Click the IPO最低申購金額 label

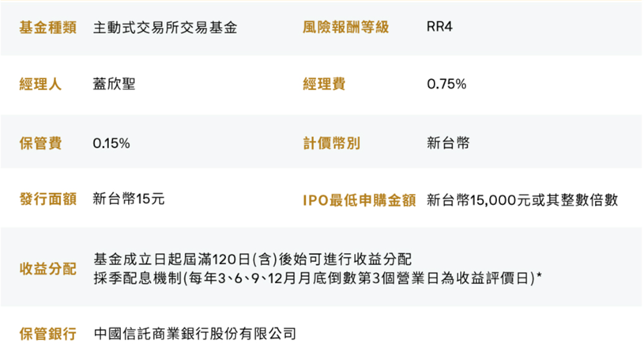pyautogui.click(x=359, y=199)
